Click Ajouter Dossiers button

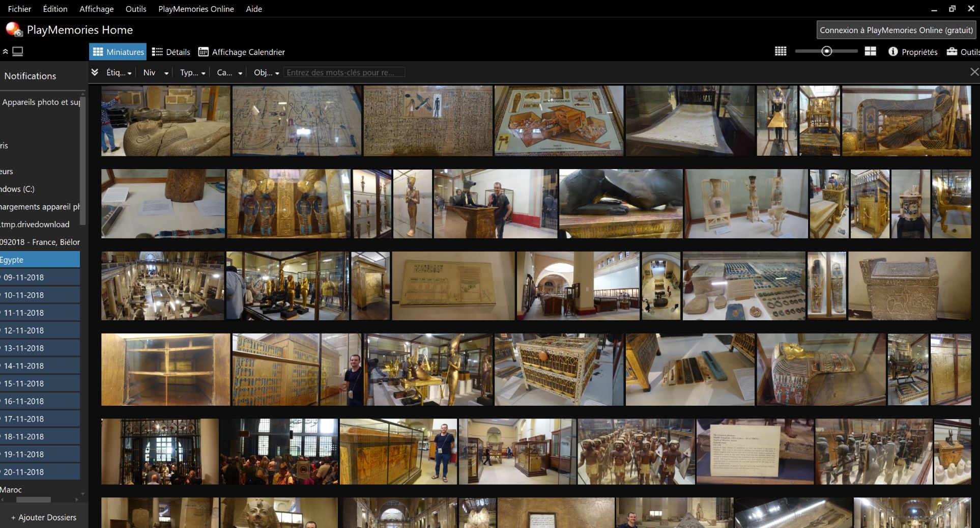pyautogui.click(x=44, y=517)
